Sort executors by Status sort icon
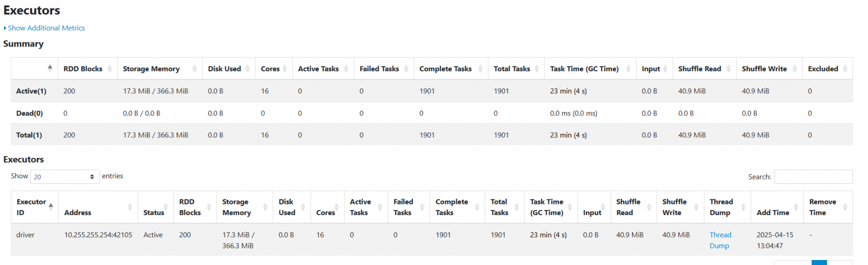 click(x=167, y=207)
